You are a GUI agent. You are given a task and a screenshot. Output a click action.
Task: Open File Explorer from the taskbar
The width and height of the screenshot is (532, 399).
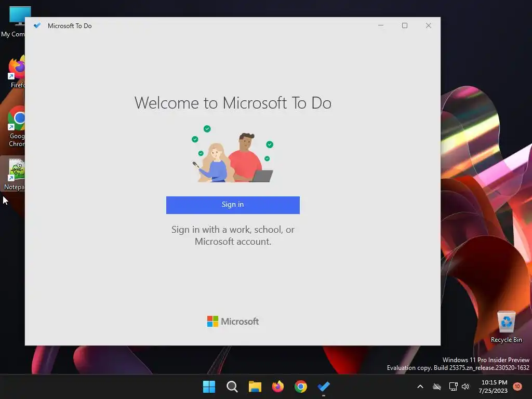(x=255, y=387)
